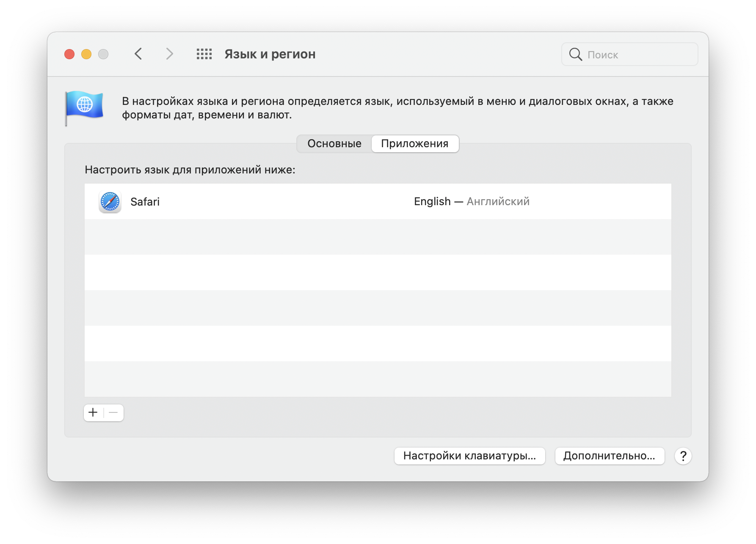The height and width of the screenshot is (544, 756).
Task: Close the window with red button
Action: pyautogui.click(x=69, y=54)
